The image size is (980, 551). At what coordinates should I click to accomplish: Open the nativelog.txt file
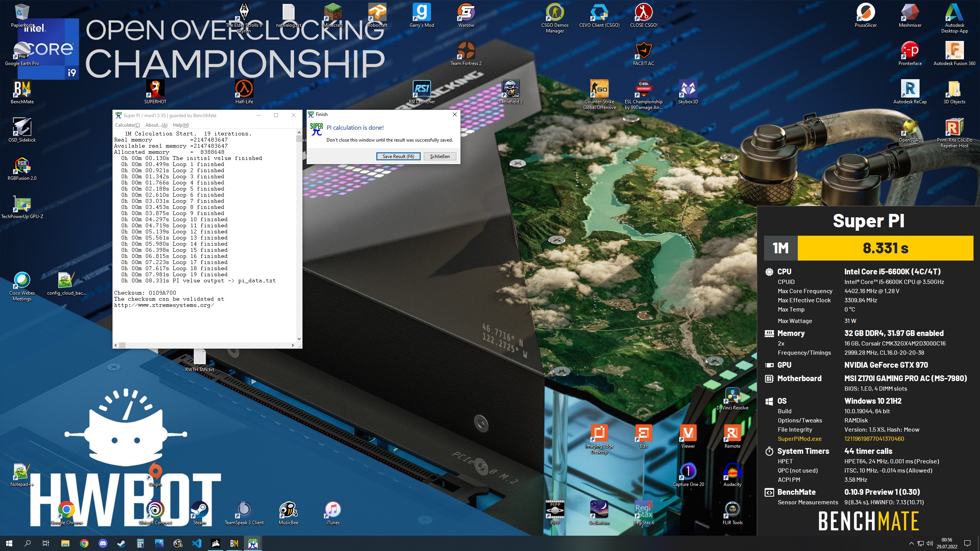[x=288, y=16]
